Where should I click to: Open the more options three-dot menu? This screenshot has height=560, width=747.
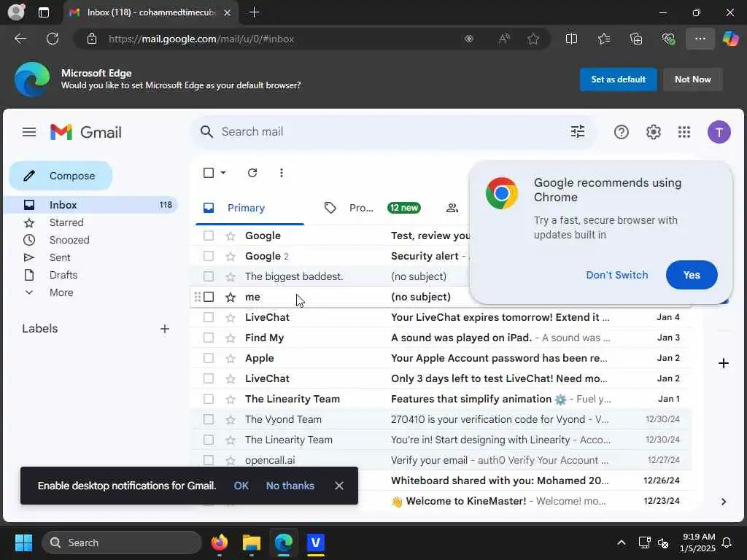coord(282,173)
